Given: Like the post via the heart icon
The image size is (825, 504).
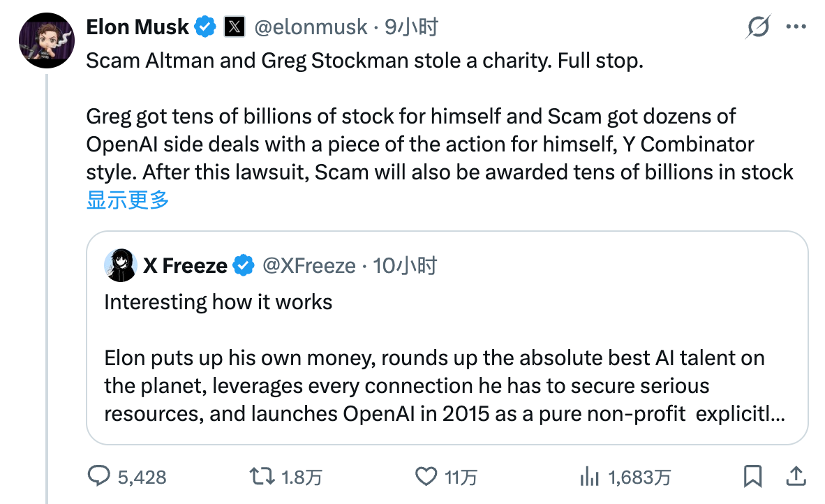Looking at the screenshot, I should pyautogui.click(x=426, y=477).
